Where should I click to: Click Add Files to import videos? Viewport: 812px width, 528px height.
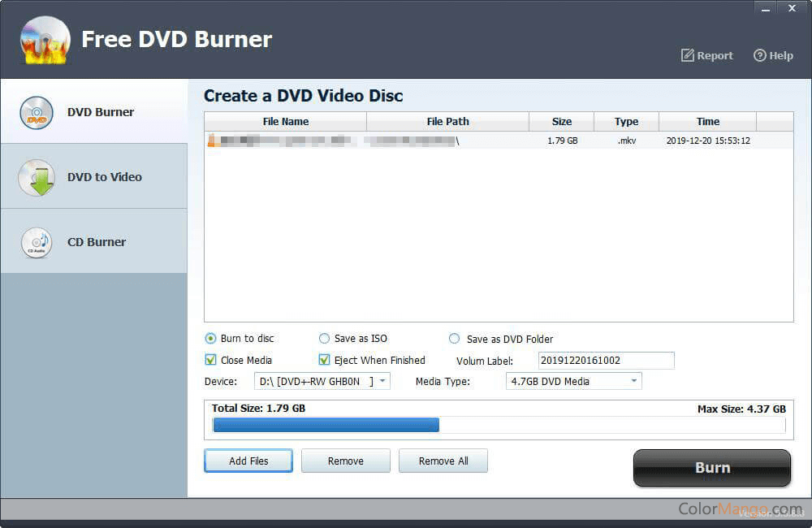248,461
